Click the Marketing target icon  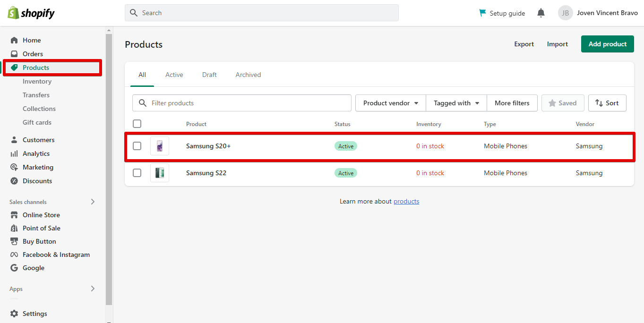14,167
